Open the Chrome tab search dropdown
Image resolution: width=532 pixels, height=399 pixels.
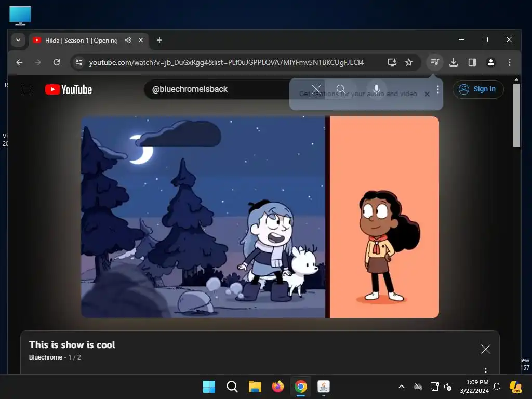(x=18, y=40)
